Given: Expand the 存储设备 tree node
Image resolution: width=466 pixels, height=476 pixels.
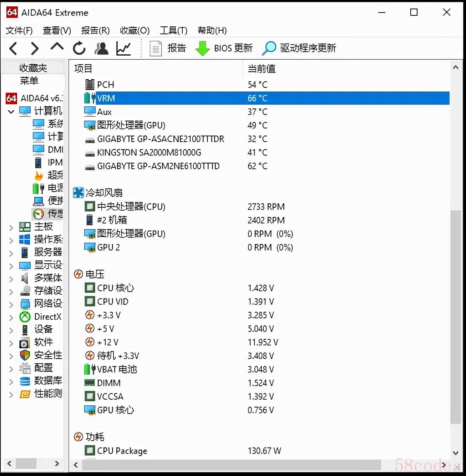Looking at the screenshot, I should pyautogui.click(x=11, y=292).
